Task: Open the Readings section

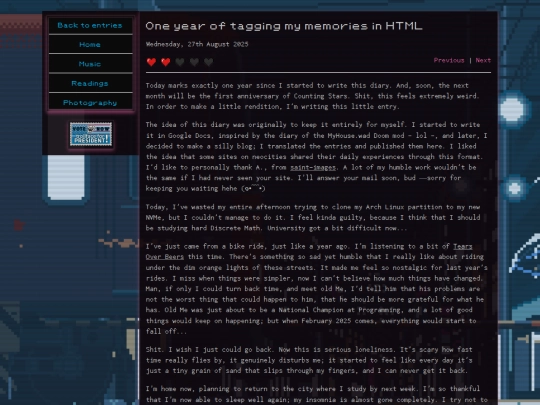Action: click(90, 83)
